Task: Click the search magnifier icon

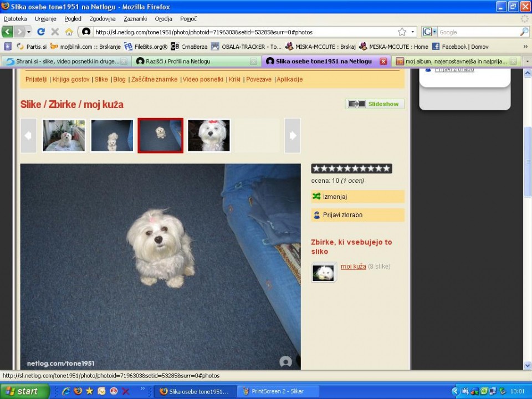Action: pos(524,32)
